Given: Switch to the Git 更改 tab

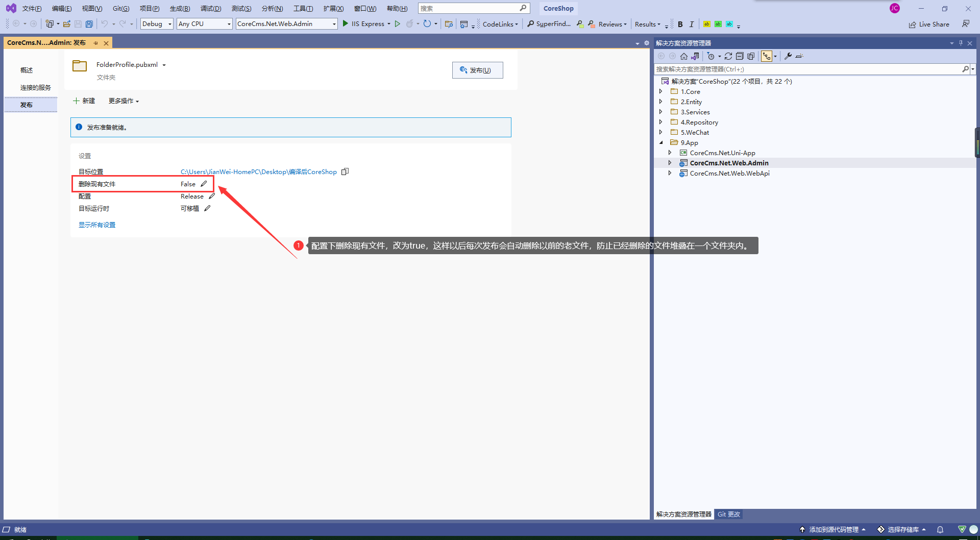Looking at the screenshot, I should click(x=728, y=514).
